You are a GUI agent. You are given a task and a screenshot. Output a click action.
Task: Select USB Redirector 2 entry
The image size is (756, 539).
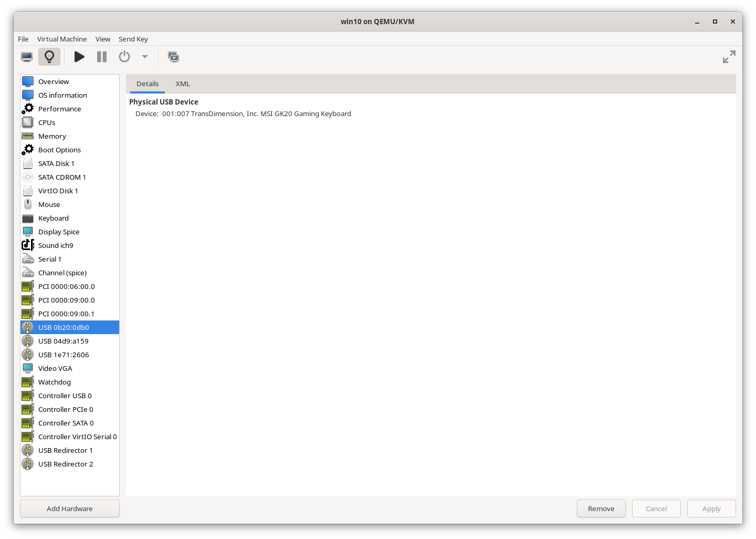click(70, 464)
